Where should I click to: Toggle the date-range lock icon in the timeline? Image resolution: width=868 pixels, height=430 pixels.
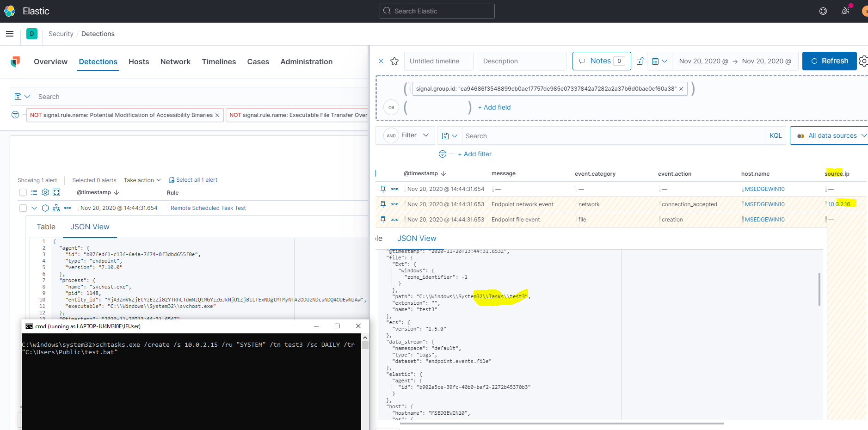coord(640,61)
